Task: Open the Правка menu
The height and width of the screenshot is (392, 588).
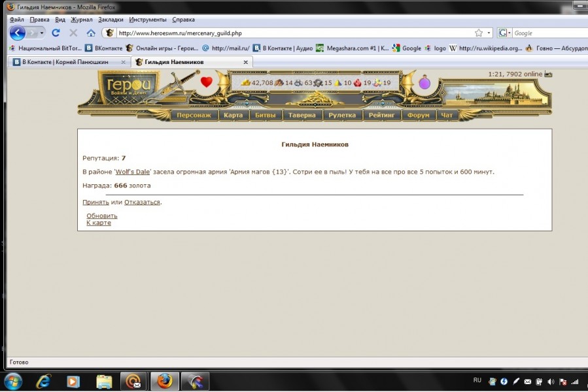Action: (39, 20)
